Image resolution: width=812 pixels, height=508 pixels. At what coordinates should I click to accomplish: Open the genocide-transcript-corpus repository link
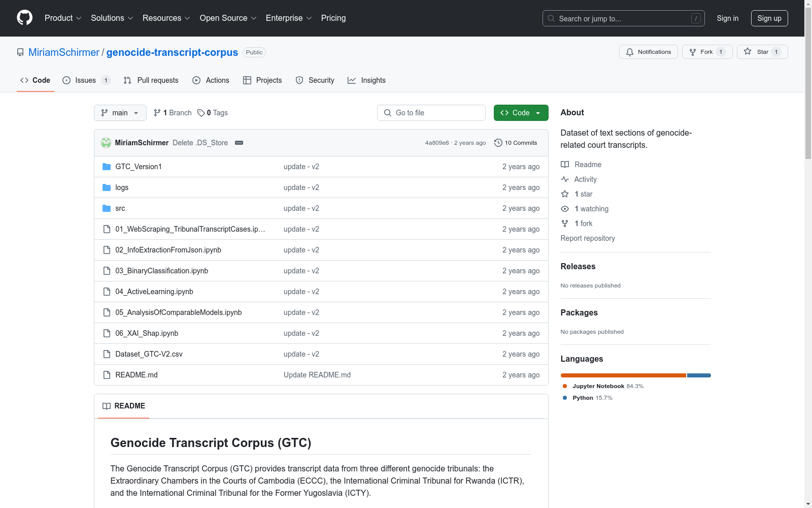tap(172, 52)
